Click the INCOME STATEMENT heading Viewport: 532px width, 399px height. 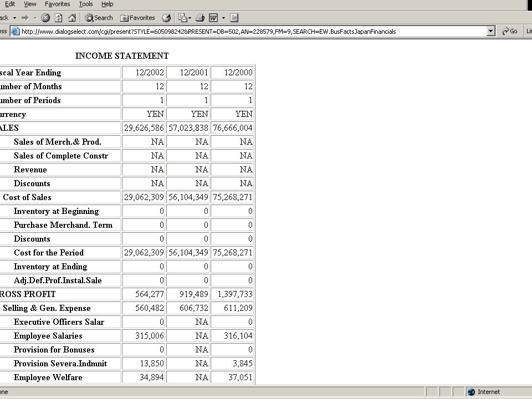pyautogui.click(x=122, y=55)
